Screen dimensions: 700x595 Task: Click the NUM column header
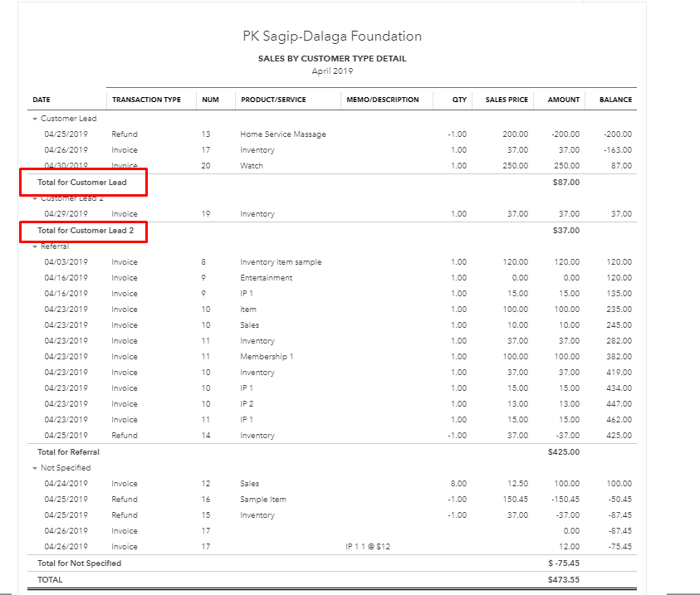point(210,100)
